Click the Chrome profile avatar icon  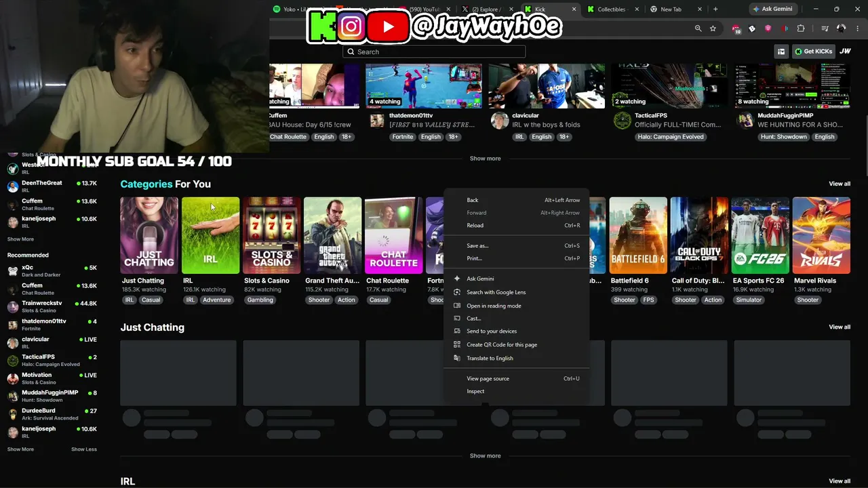coord(842,28)
